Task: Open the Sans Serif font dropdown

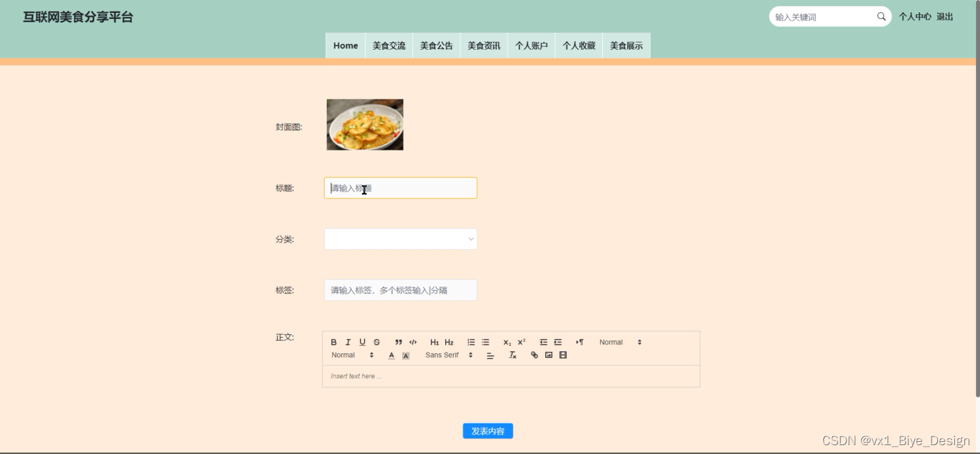Action: [449, 355]
